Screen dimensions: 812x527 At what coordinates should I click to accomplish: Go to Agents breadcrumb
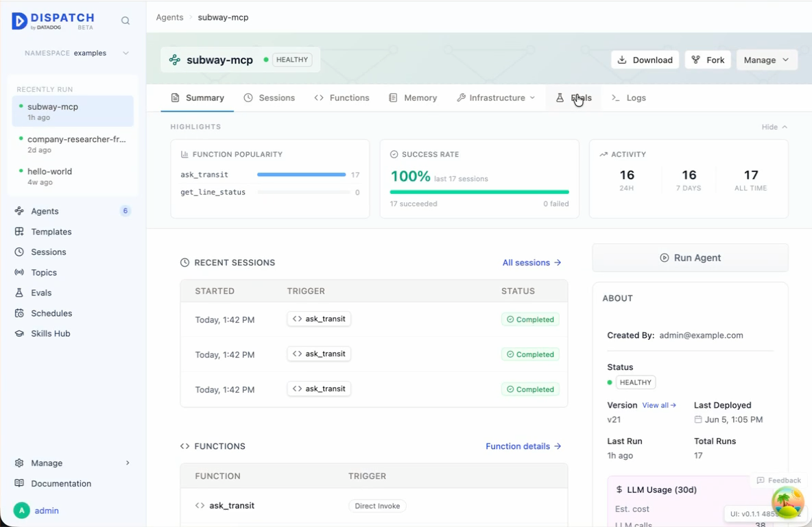click(169, 17)
